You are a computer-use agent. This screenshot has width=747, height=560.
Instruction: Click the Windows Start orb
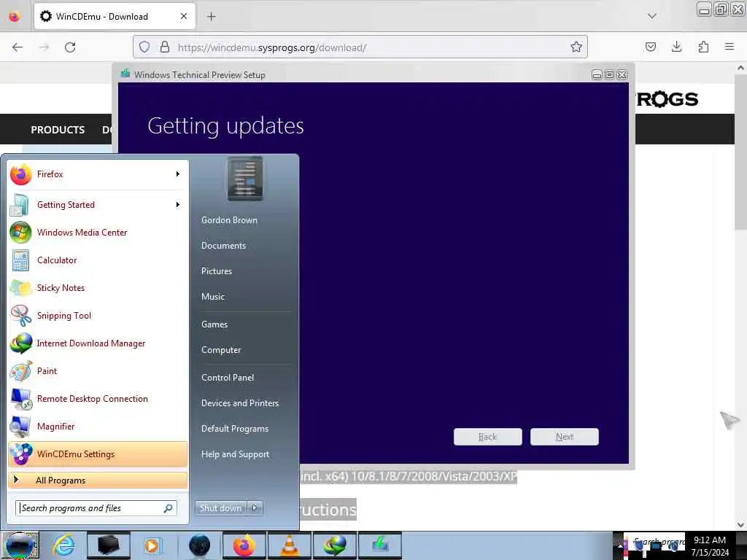tap(20, 545)
